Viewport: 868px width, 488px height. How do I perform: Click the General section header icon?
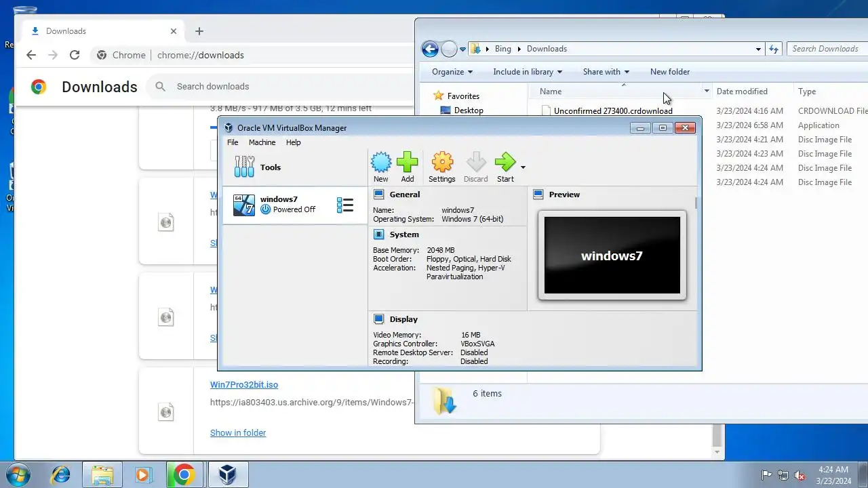[378, 195]
